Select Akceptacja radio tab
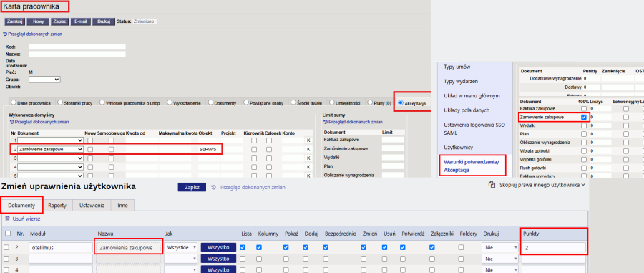The image size is (644, 273). tap(401, 102)
